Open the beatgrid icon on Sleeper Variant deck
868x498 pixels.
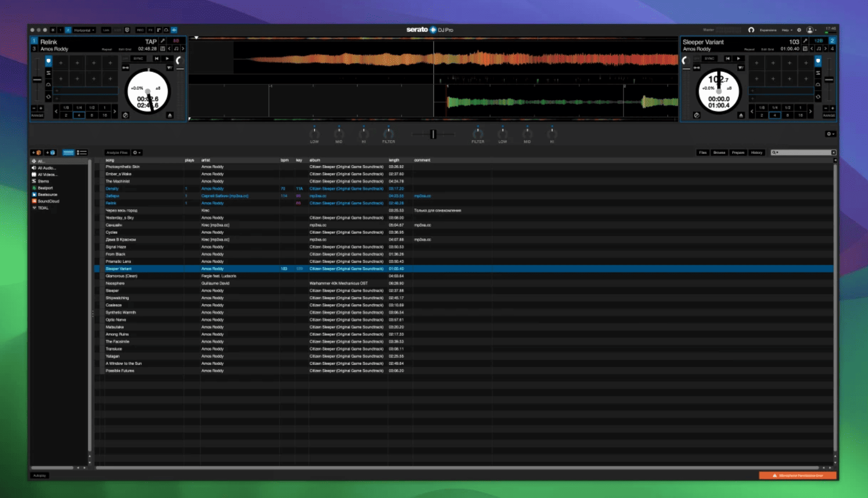point(805,49)
